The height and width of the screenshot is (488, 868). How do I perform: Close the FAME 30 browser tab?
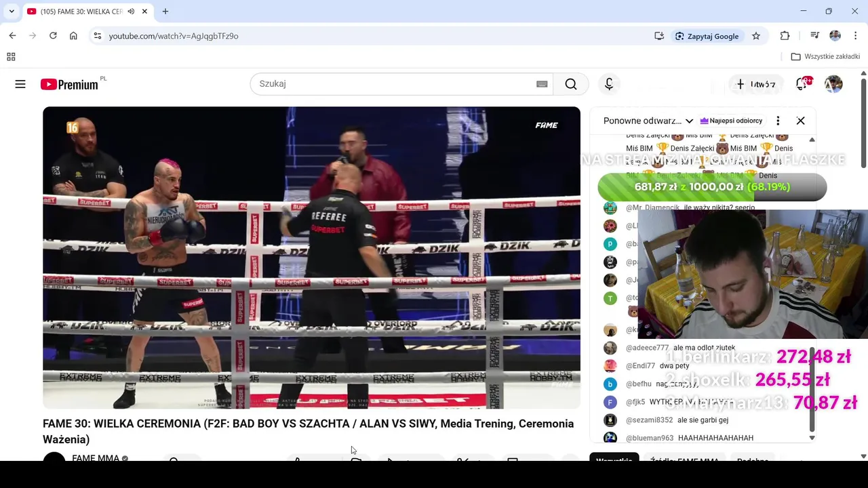144,12
